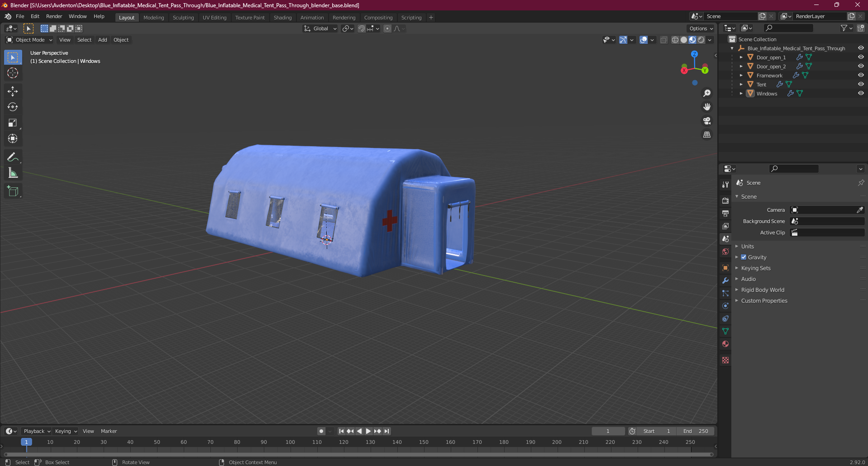Hide the Tent object
Screen dimensions: 868x466
(x=861, y=85)
